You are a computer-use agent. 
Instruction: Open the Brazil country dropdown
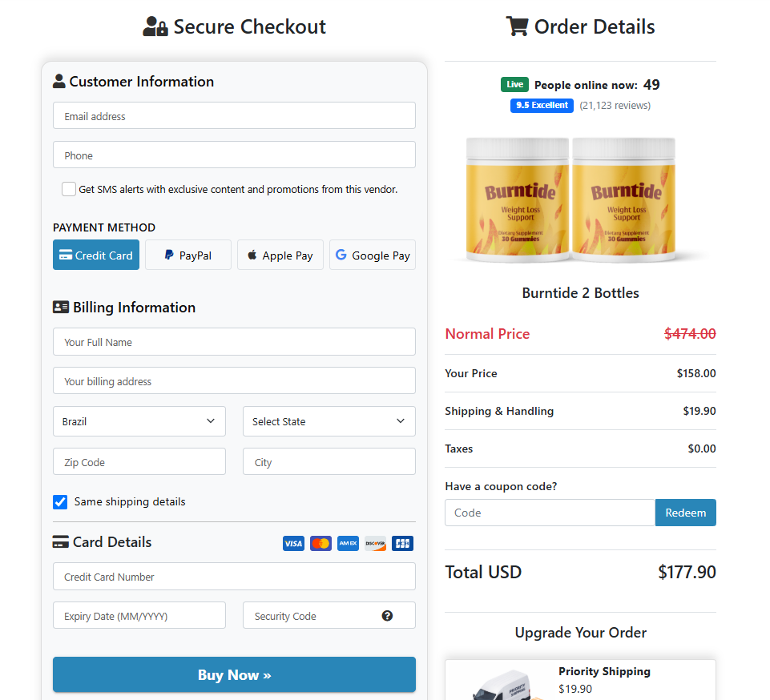coord(139,421)
